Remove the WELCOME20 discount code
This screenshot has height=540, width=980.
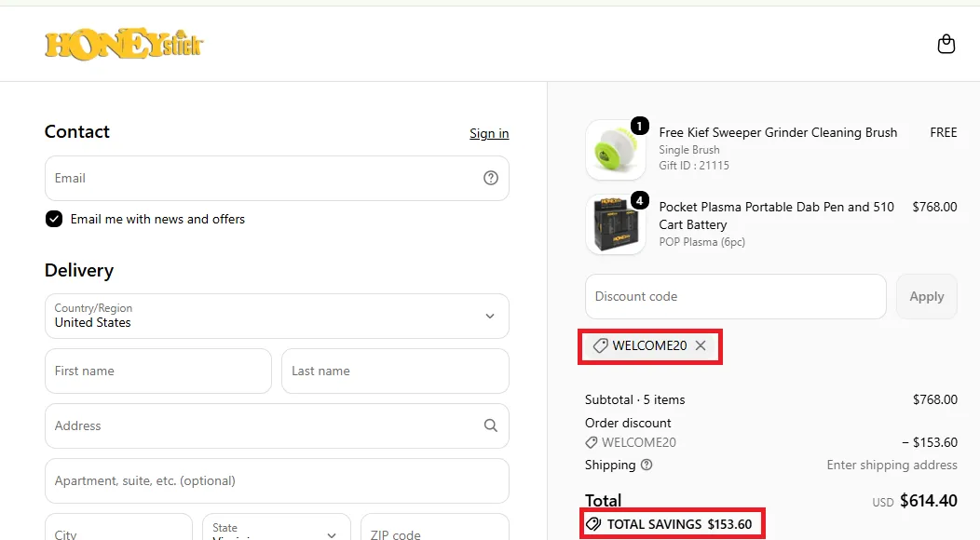click(701, 345)
